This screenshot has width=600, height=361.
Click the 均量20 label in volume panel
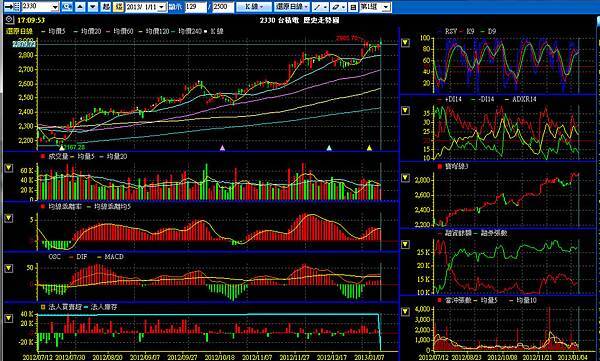(117, 157)
